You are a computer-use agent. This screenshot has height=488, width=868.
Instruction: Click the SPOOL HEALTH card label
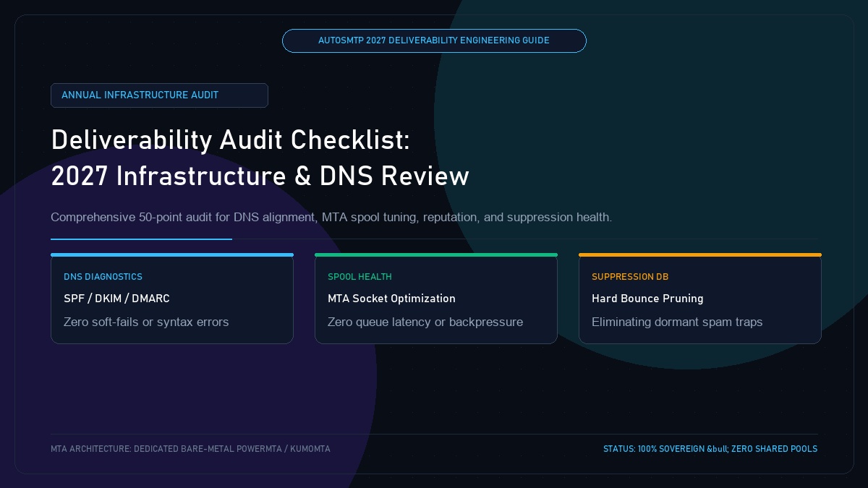point(359,277)
